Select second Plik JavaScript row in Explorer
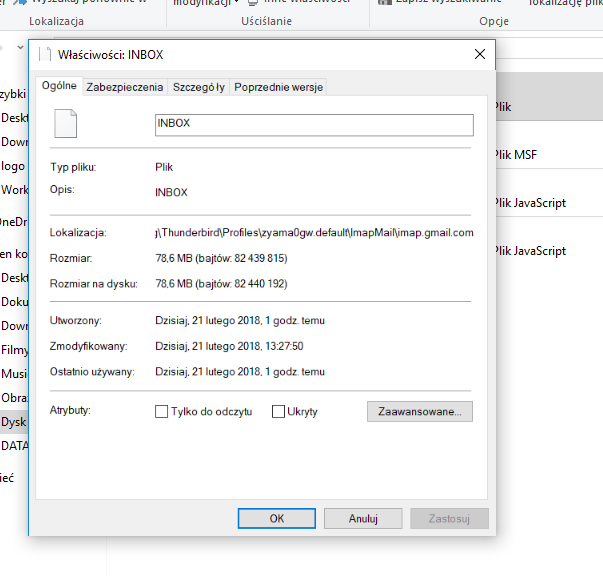The image size is (603, 576). (549, 251)
